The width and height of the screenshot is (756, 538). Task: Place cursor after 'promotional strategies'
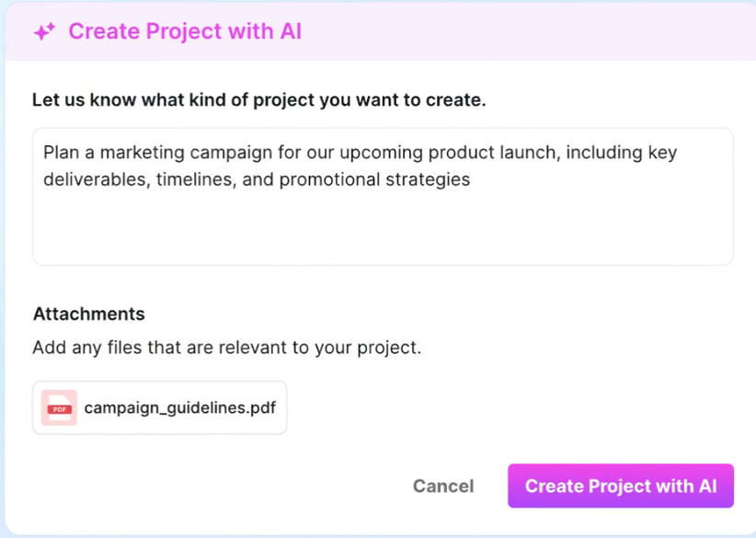coord(471,179)
